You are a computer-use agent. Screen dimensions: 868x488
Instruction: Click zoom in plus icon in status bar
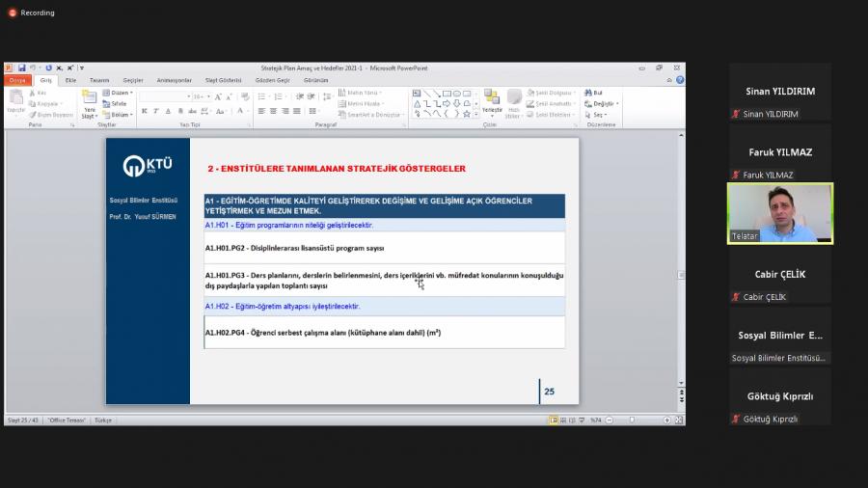(x=666, y=420)
